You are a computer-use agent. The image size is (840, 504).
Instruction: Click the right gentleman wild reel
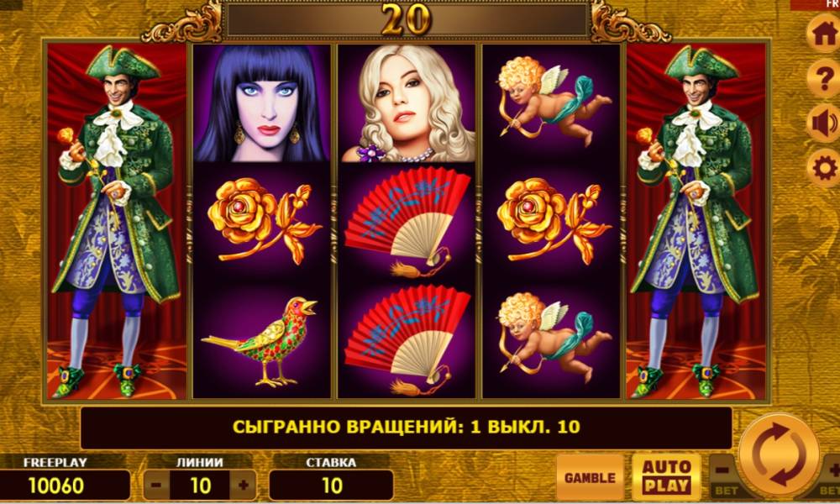tap(696, 222)
